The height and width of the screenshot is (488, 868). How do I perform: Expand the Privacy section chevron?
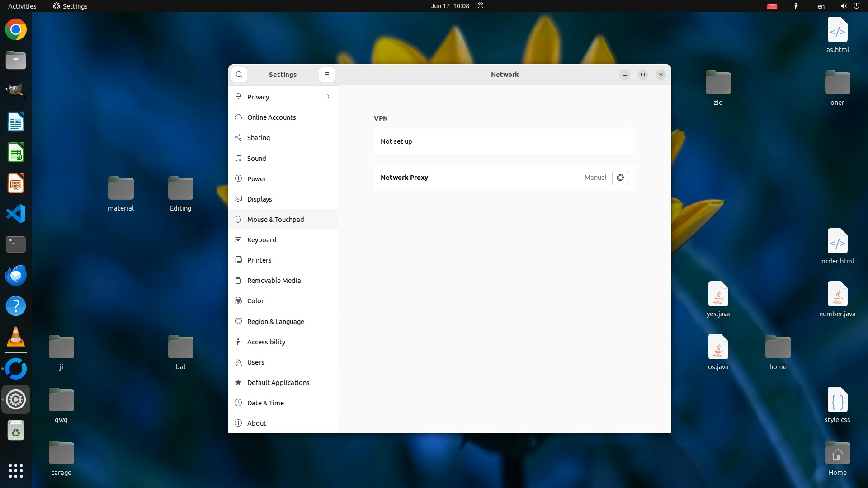click(x=328, y=97)
